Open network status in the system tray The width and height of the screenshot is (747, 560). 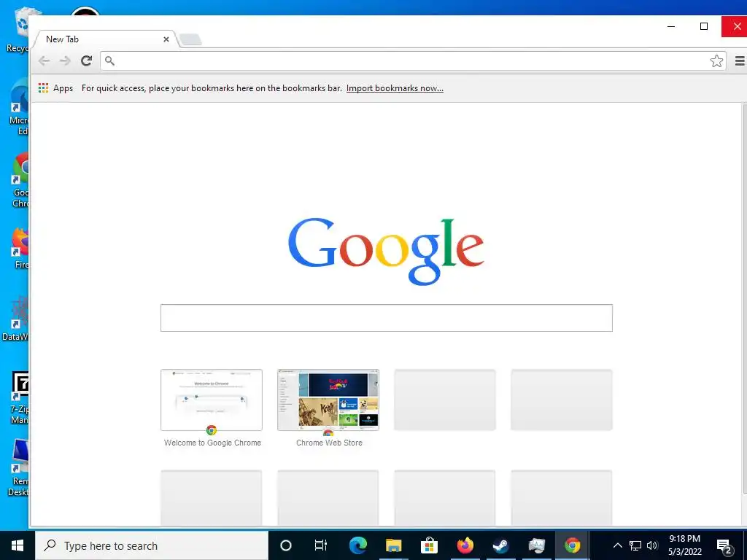click(x=635, y=545)
